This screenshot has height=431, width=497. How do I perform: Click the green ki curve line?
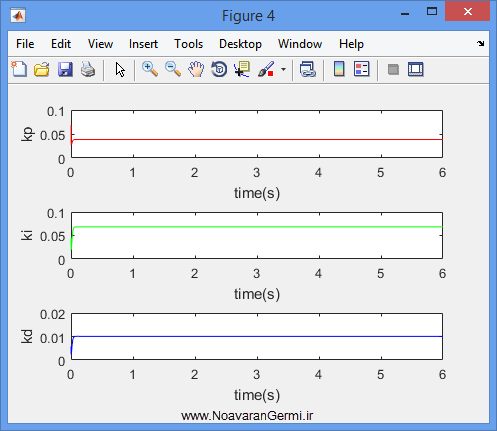pyautogui.click(x=257, y=227)
